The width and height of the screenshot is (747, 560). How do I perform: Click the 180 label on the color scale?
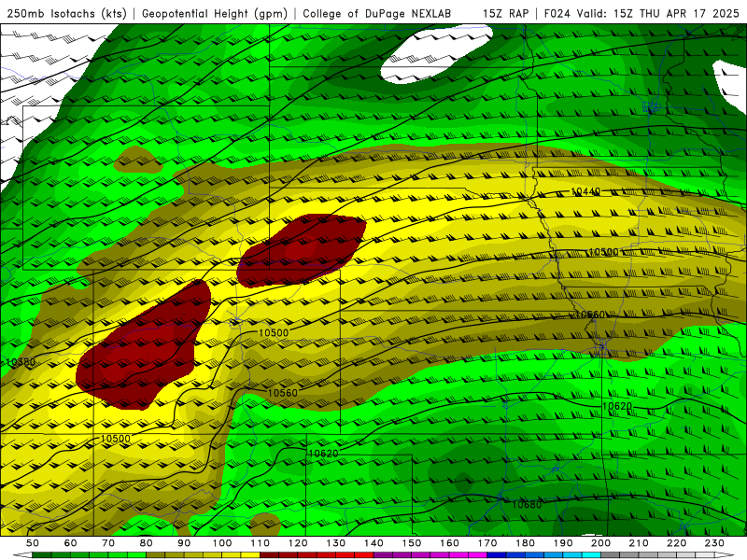tap(525, 543)
